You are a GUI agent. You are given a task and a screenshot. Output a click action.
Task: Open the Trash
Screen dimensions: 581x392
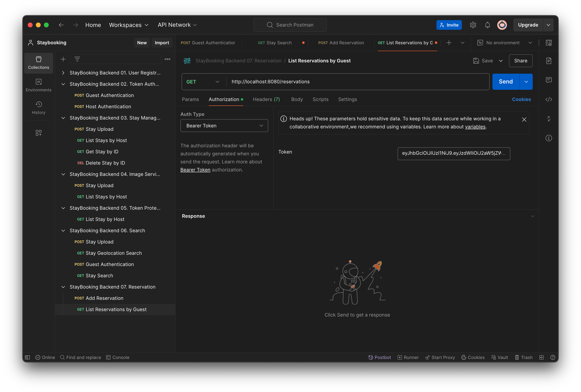[x=523, y=357]
